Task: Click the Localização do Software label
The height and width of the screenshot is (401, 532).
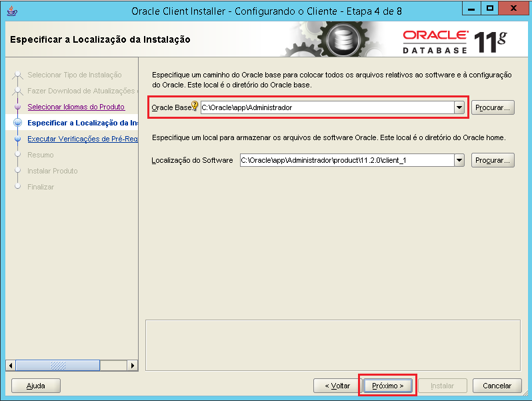Action: pyautogui.click(x=192, y=160)
